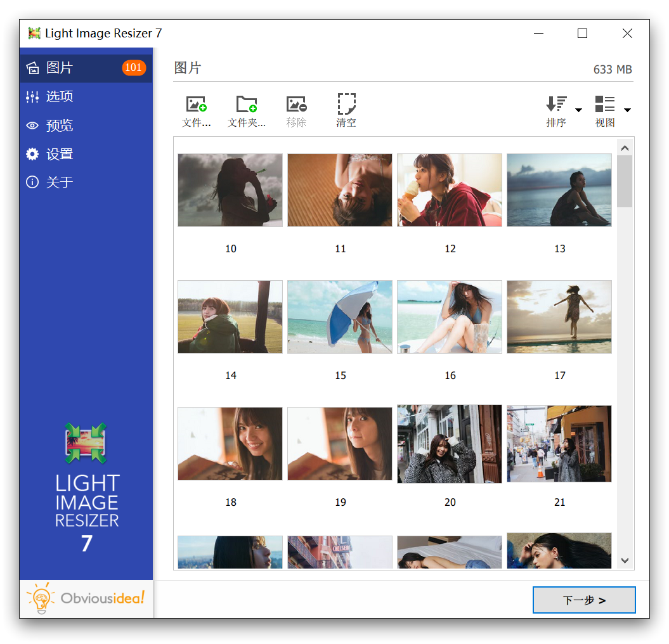Expand the view (视图) dropdown arrow

point(627,110)
